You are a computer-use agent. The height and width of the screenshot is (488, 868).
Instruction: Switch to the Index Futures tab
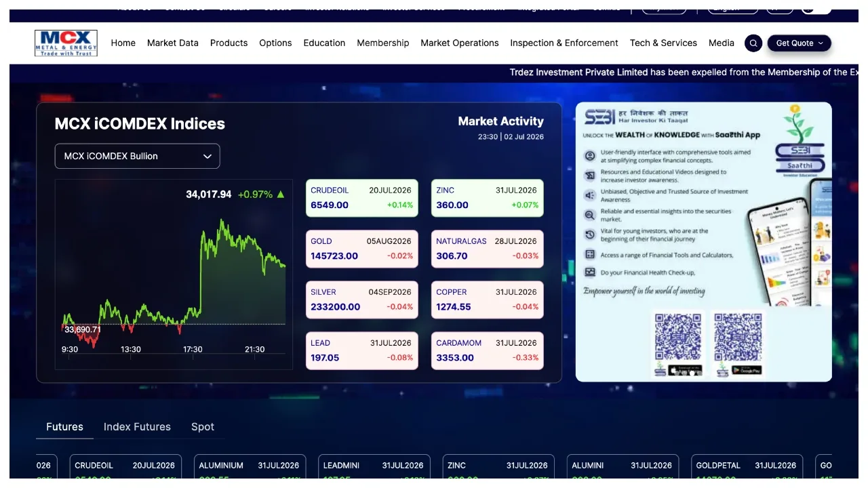137,427
